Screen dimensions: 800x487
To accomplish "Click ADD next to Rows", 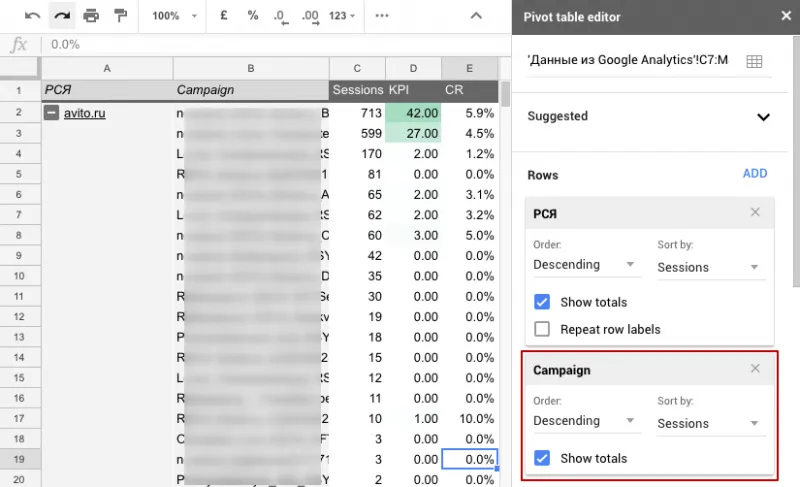I will click(755, 173).
